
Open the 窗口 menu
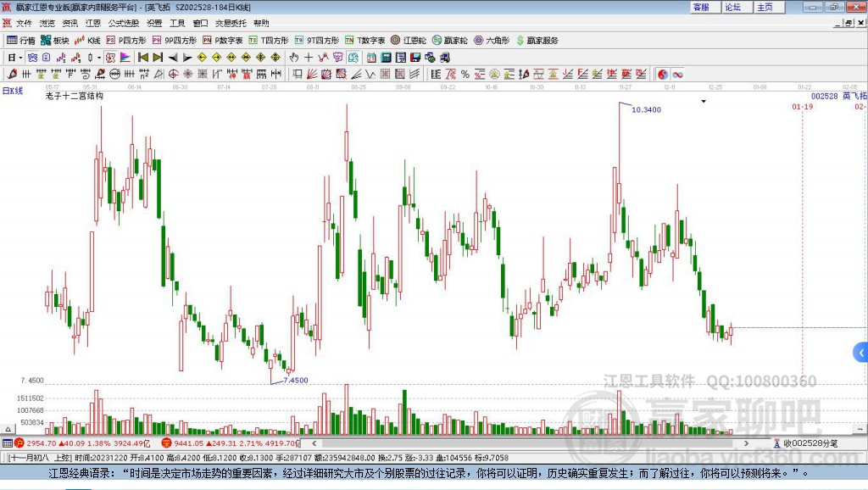(200, 23)
